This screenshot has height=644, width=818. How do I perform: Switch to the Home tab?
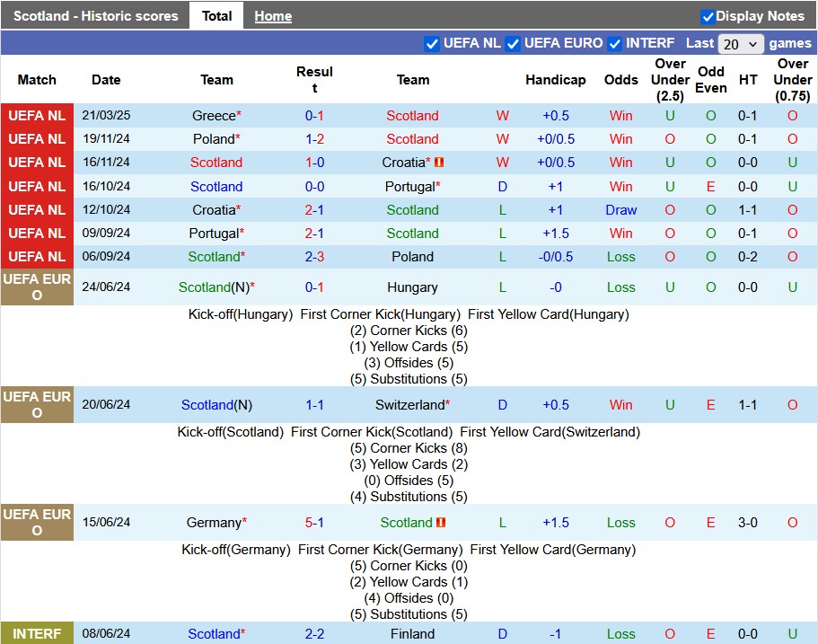(273, 16)
